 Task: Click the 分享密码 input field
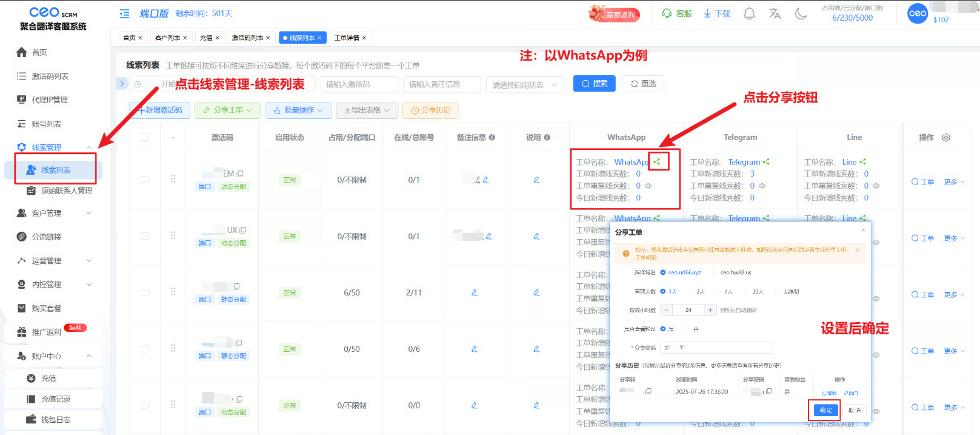716,348
